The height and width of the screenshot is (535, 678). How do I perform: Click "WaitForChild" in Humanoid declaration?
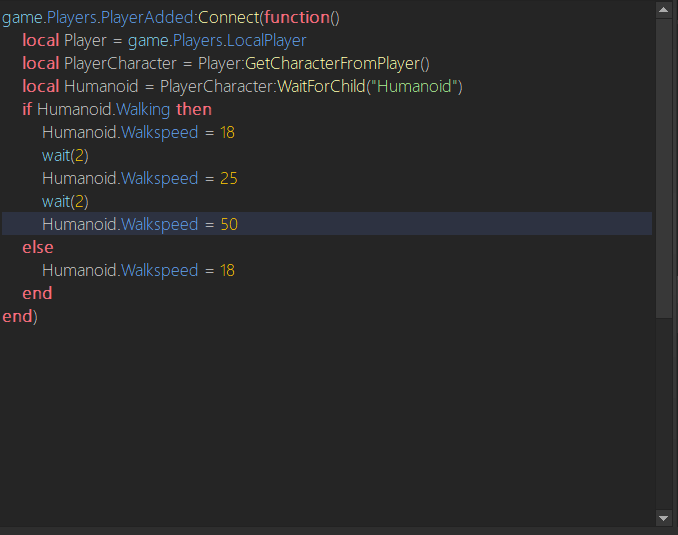tap(321, 86)
